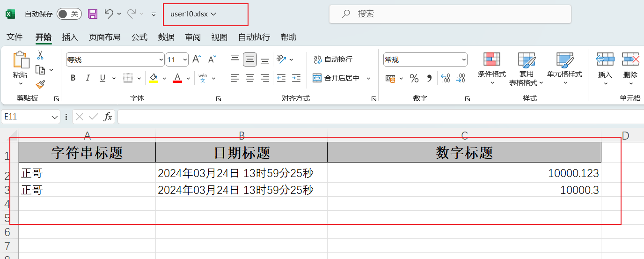Image resolution: width=644 pixels, height=259 pixels.
Task: Click the 合并后居中 button
Action: coord(337,78)
